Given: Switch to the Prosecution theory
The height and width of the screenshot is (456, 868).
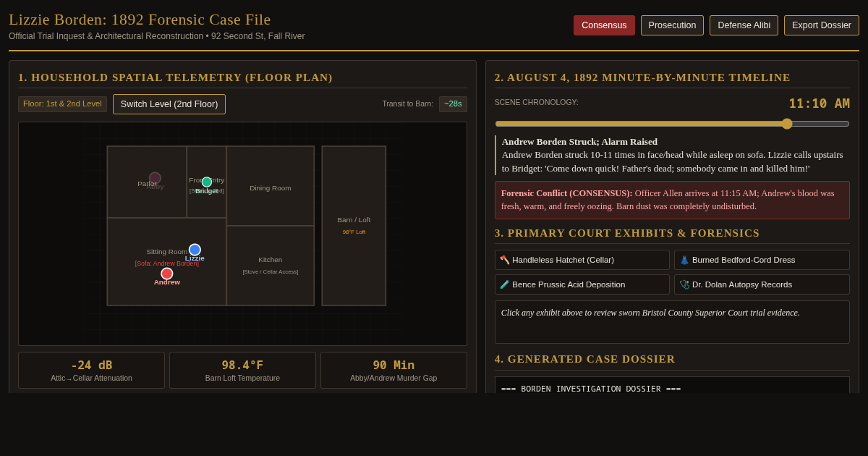Looking at the screenshot, I should point(673,25).
